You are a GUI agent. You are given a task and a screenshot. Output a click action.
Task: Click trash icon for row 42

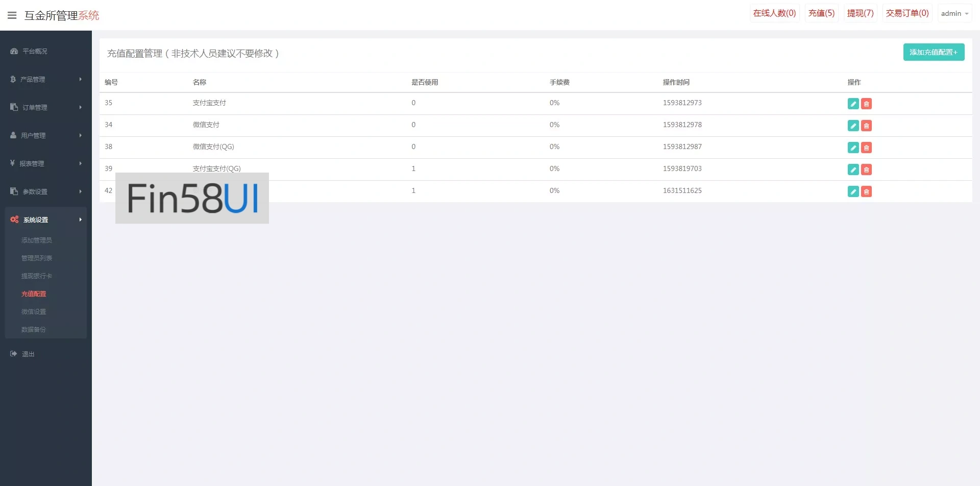coord(866,191)
